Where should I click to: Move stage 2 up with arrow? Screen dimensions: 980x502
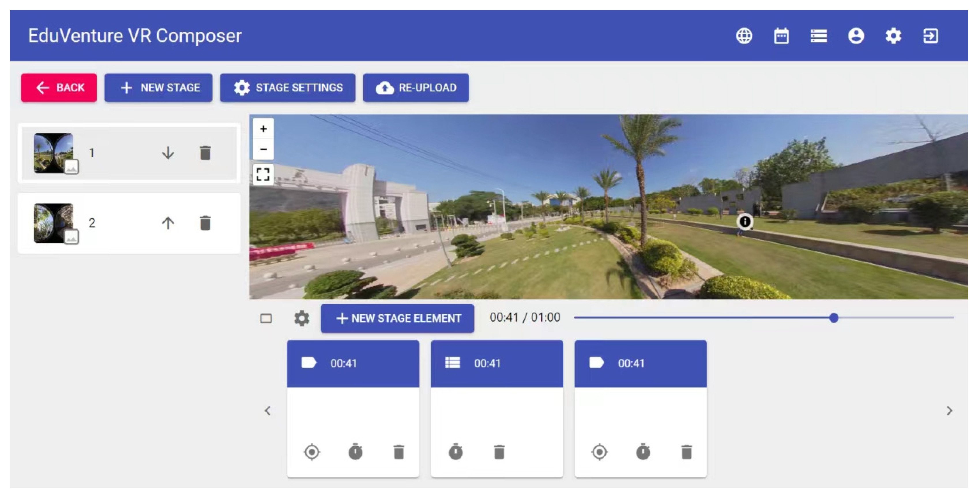(168, 223)
